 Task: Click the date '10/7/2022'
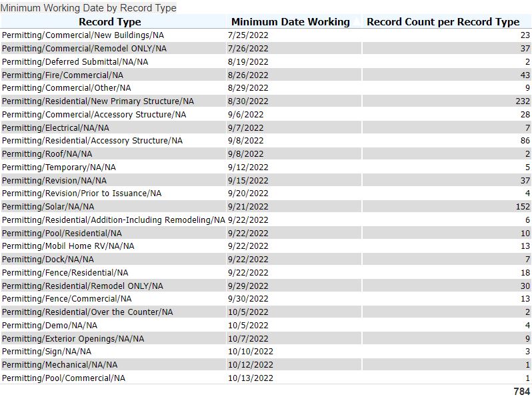(x=248, y=338)
